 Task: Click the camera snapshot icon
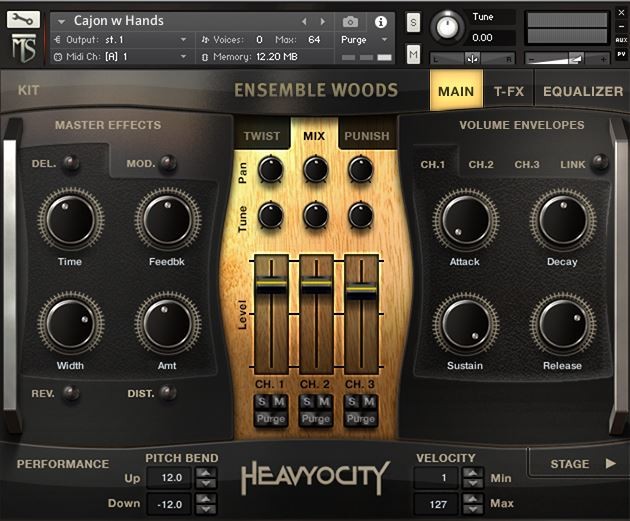(350, 22)
